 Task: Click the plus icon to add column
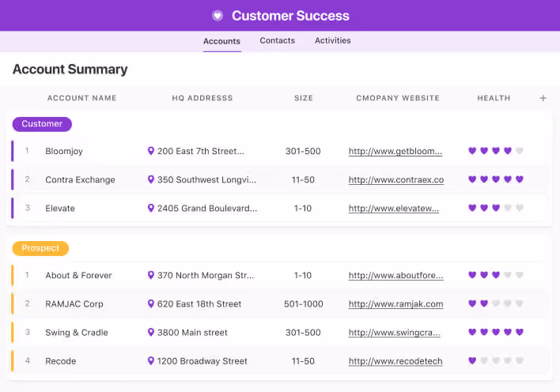[x=543, y=98]
